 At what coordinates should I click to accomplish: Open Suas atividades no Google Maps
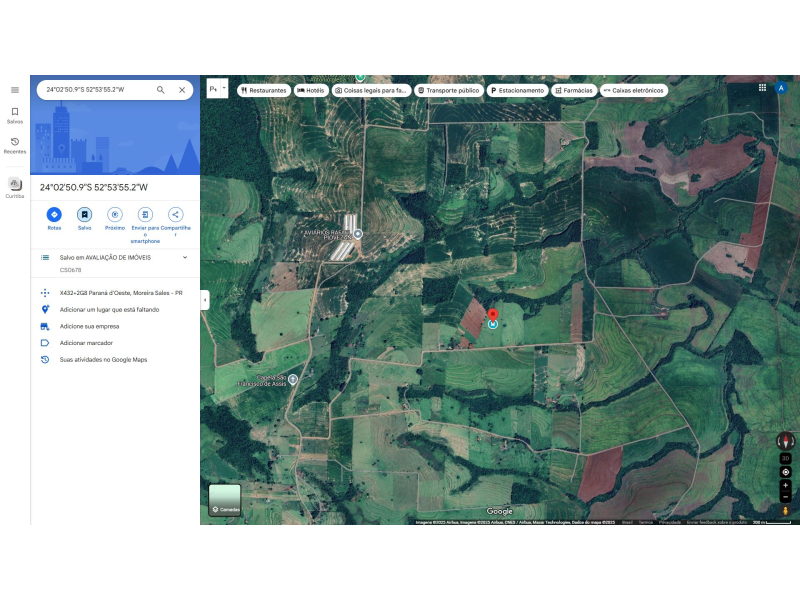coord(103,360)
